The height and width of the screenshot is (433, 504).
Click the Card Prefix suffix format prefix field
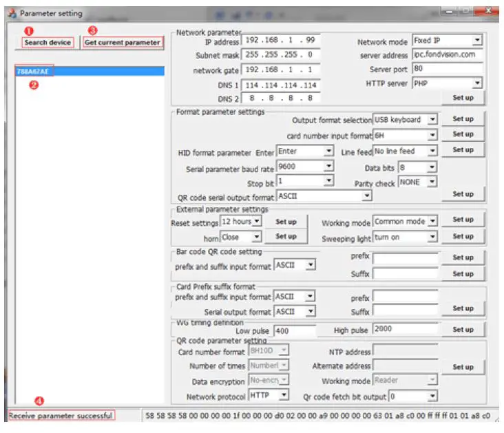coord(406,297)
